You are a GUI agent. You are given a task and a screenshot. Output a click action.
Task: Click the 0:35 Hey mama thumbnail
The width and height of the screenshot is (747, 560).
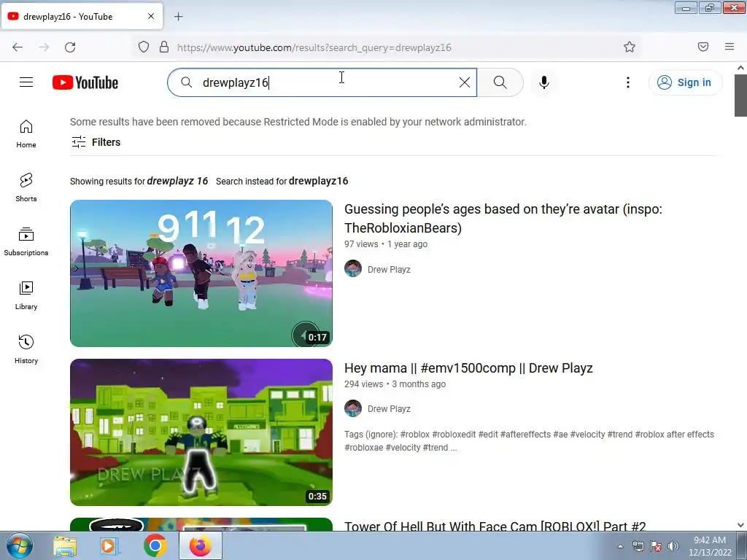click(x=201, y=432)
